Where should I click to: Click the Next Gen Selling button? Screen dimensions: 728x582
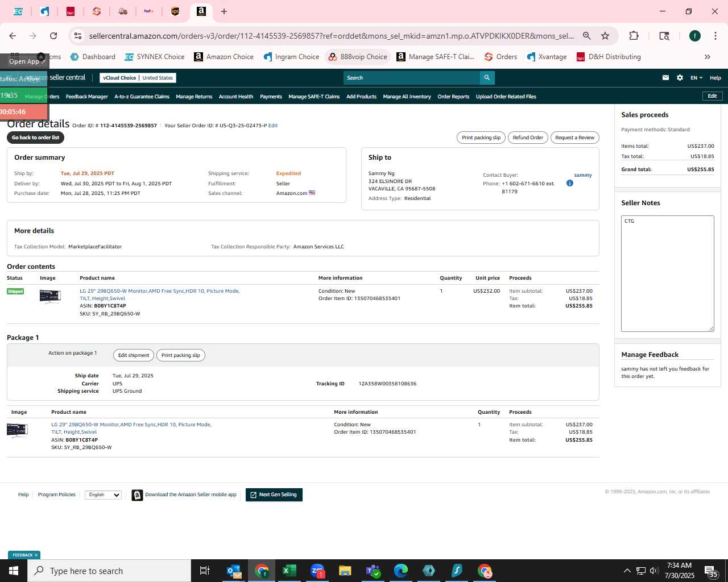coord(274,495)
